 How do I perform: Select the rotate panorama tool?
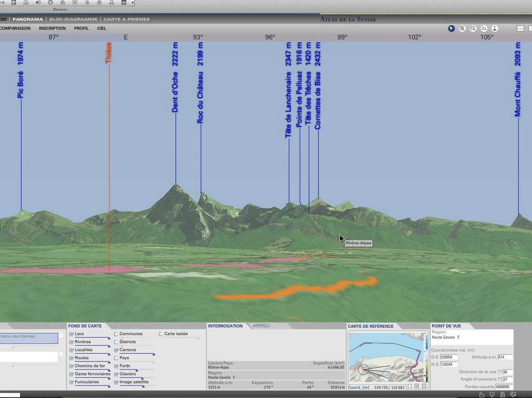pos(484,29)
